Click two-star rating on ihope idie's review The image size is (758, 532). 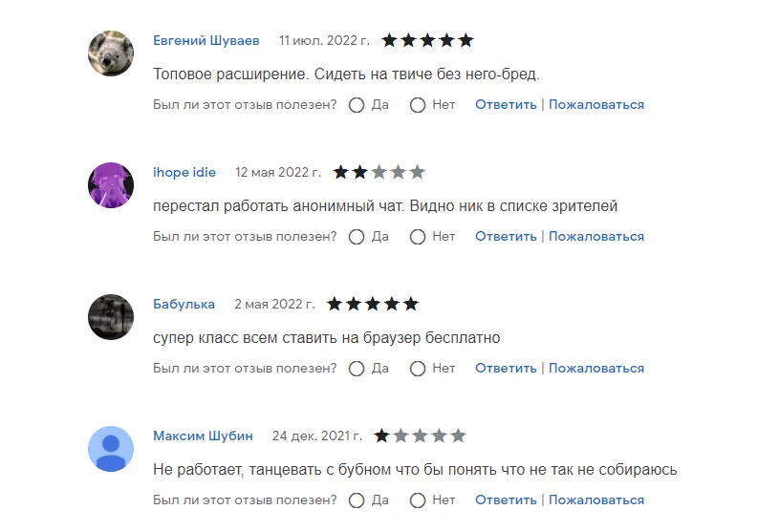[x=379, y=172]
